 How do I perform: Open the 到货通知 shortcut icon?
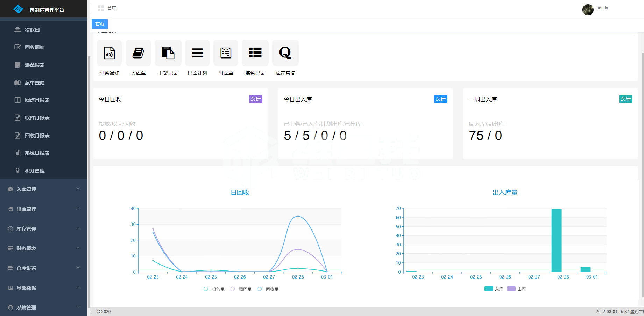point(109,53)
